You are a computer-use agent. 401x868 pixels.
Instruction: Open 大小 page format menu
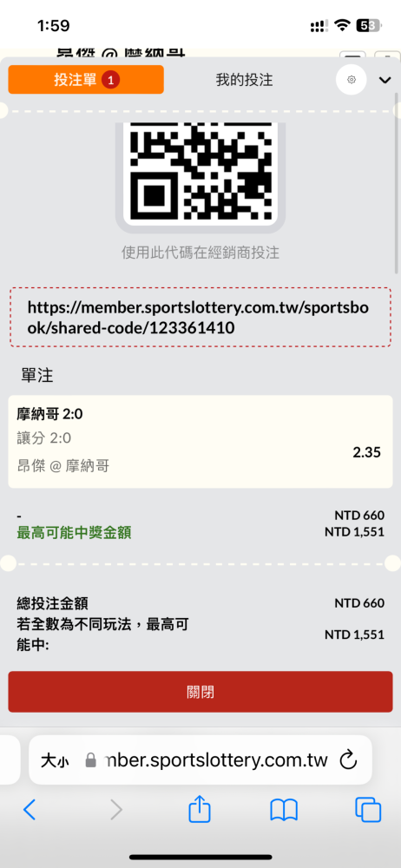[55, 760]
